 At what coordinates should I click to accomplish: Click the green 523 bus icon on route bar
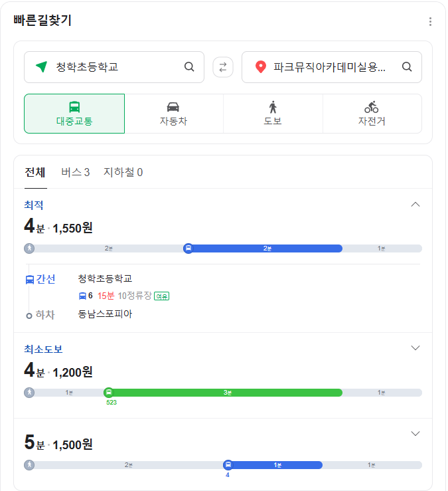109,392
